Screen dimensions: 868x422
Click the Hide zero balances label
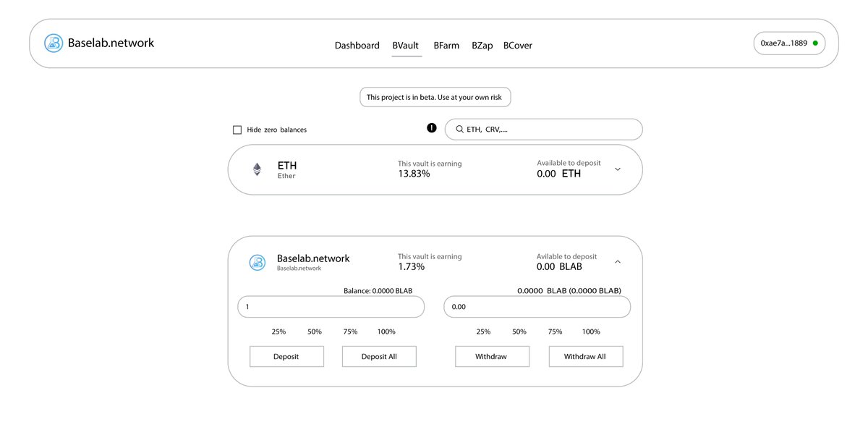click(277, 130)
